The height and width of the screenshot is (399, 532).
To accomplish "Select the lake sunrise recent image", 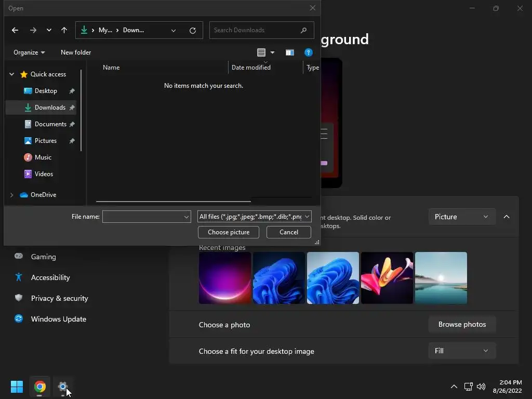I will [x=441, y=278].
